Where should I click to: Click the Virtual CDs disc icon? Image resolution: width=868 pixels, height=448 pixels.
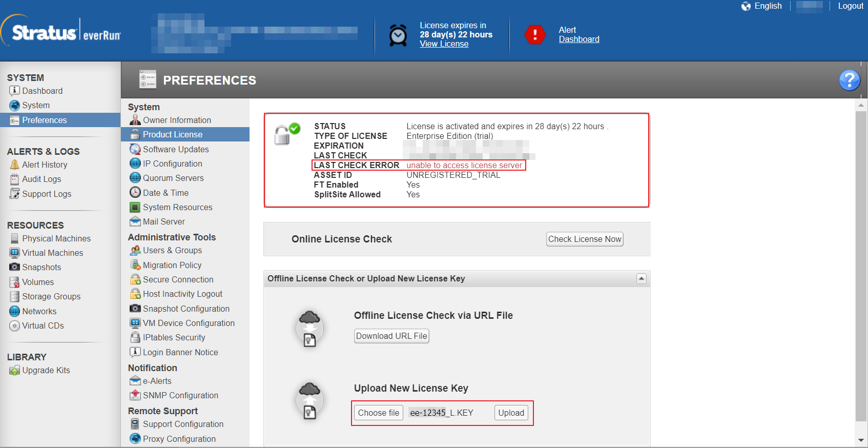(x=14, y=325)
